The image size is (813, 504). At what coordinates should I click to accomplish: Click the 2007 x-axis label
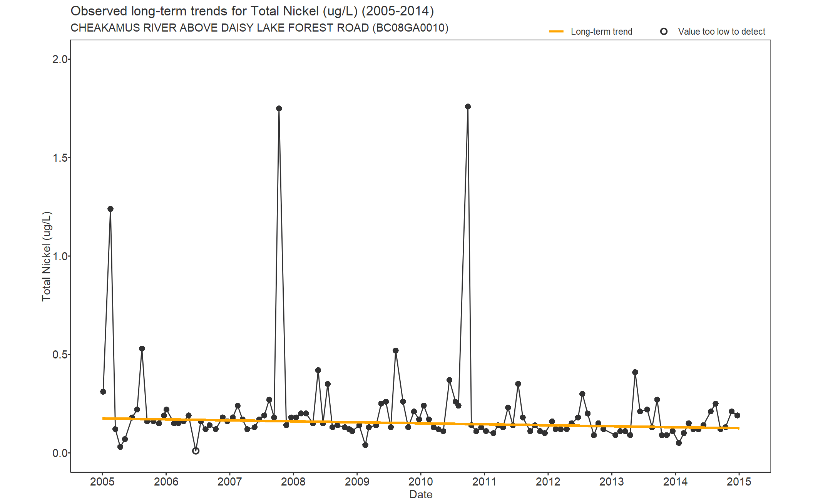coord(230,482)
